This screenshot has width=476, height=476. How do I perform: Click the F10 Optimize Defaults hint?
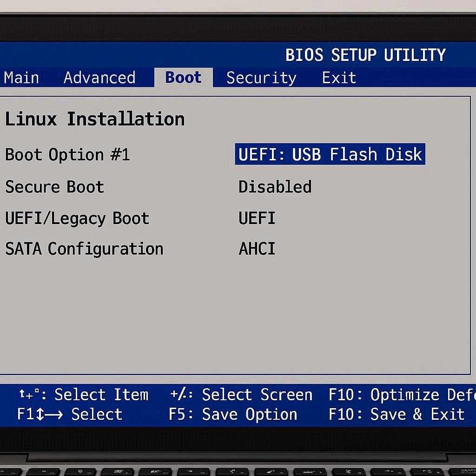coord(402,395)
